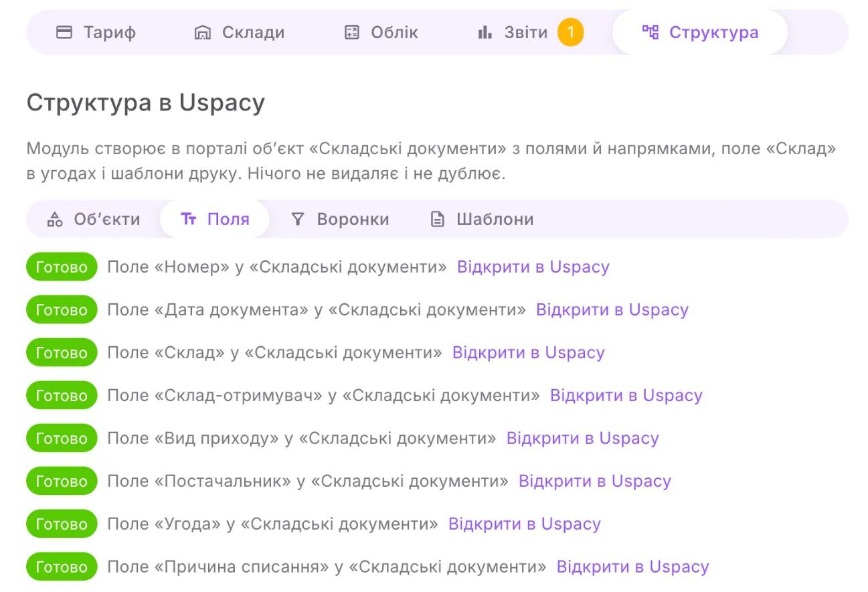
Task: Click the shapes icon beside Об'єкти
Action: pos(55,219)
